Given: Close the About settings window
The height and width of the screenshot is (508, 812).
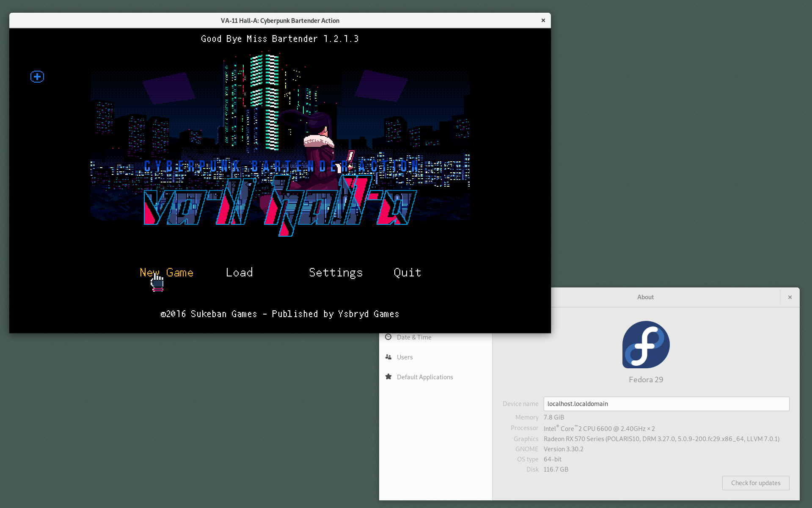Looking at the screenshot, I should point(790,297).
